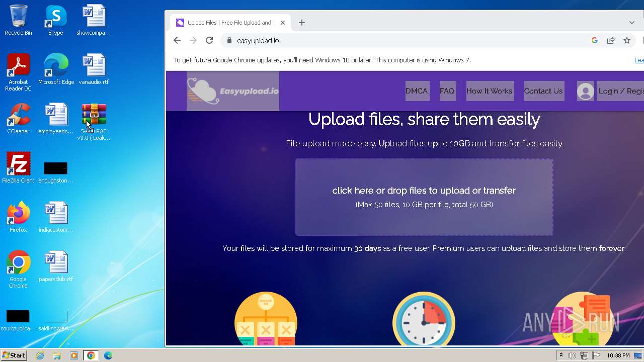Launch Microsoft Edge desktop shortcut

pyautogui.click(x=56, y=69)
